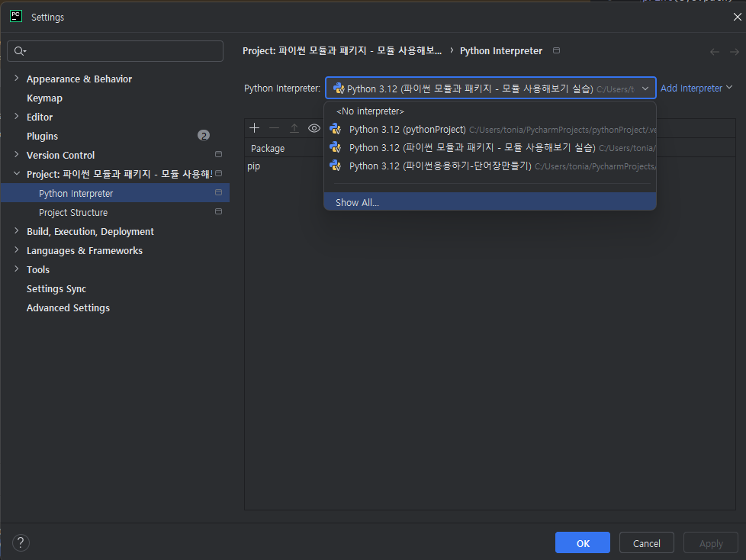Viewport: 746px width, 560px height.
Task: Select Python 3.12 (파이썬응용하기-단어장만들기) interpreter
Action: pos(490,166)
